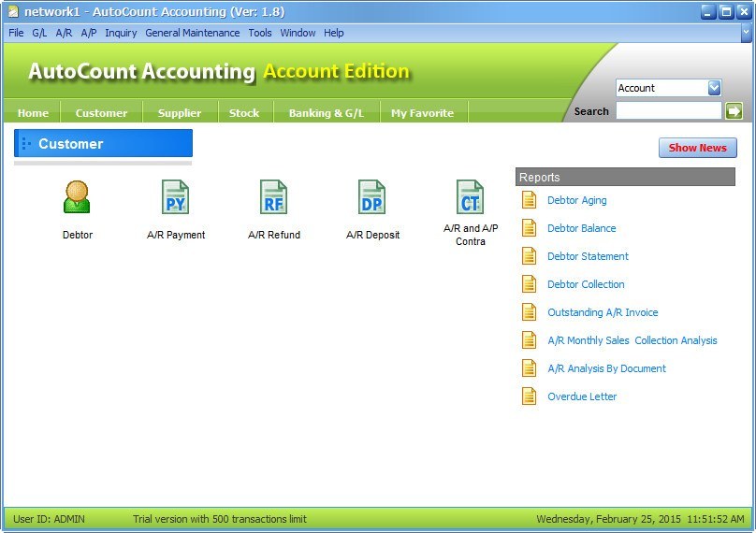Open A/R Refund RF icon
This screenshot has width=756, height=533.
coord(273,196)
